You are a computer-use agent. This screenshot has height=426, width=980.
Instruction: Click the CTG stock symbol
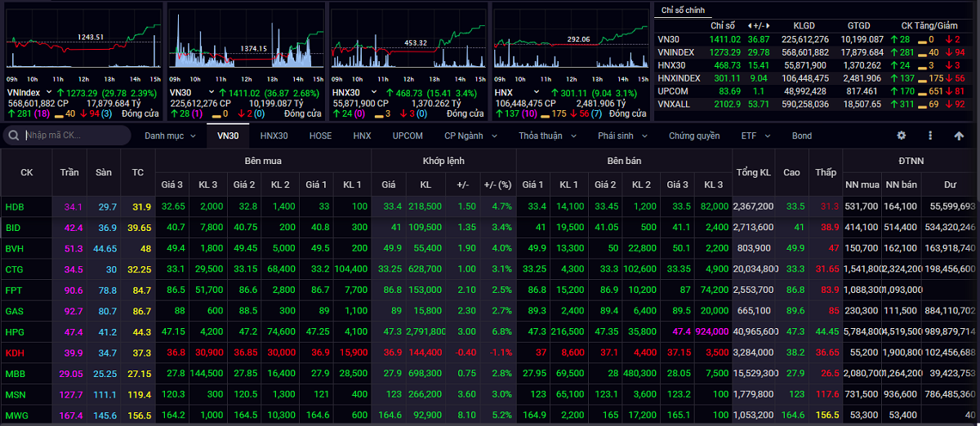pos(15,269)
